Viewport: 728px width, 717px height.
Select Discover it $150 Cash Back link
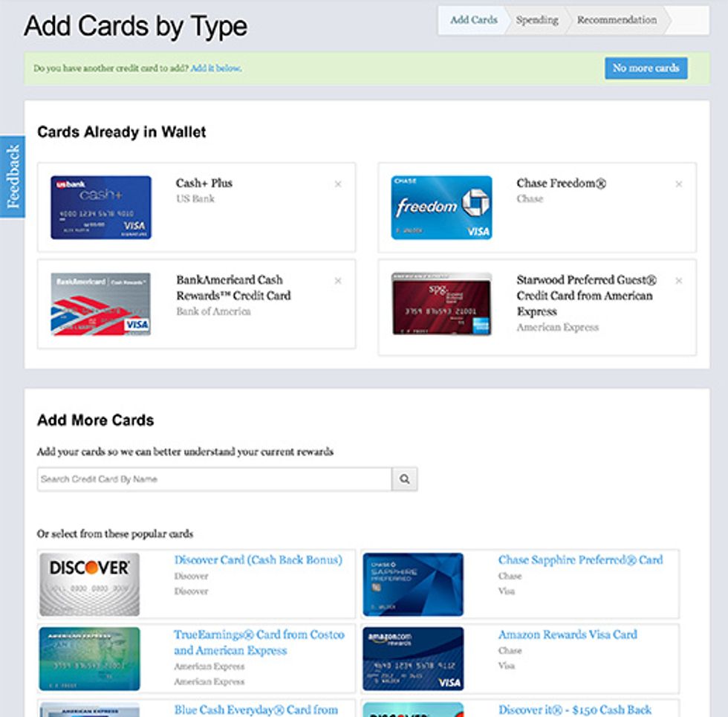(575, 710)
